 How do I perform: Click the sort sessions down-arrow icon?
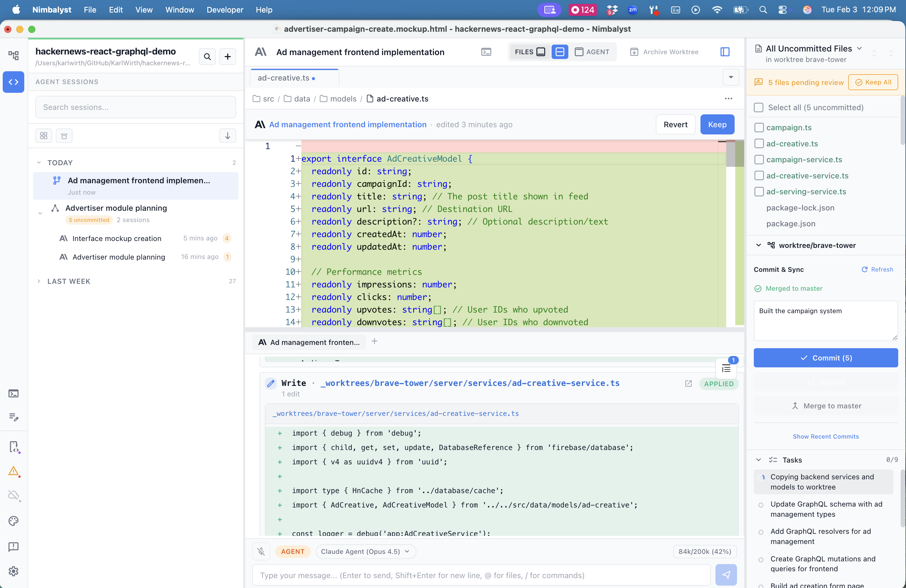coord(227,136)
